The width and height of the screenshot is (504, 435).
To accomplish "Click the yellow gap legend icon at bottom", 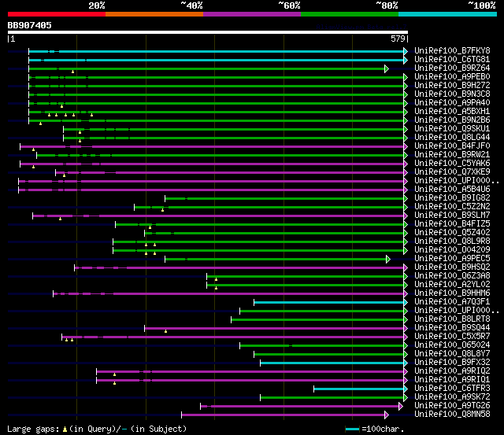I will [x=65, y=429].
